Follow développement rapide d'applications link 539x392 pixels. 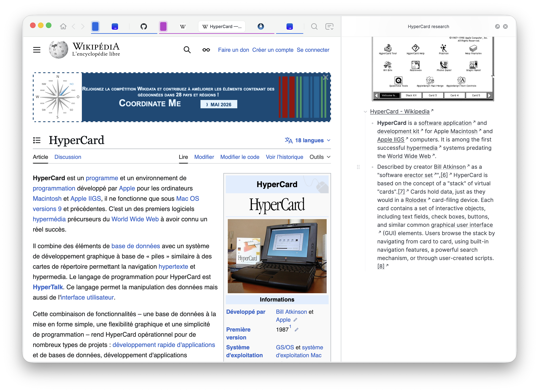coord(164,345)
